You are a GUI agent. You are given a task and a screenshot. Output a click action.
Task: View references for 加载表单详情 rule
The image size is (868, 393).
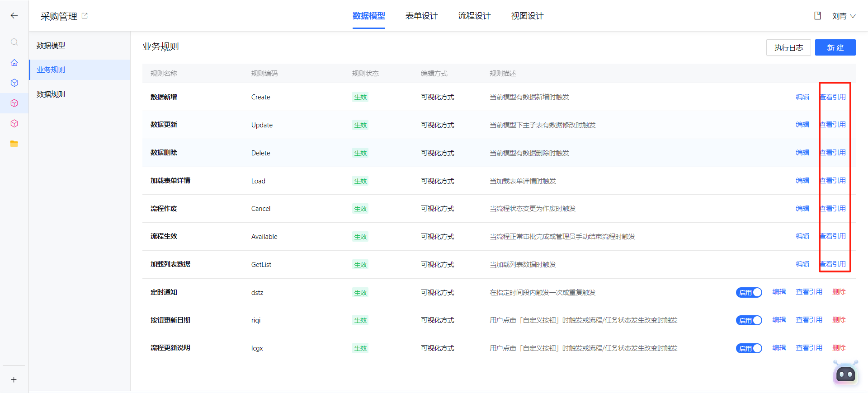(833, 180)
